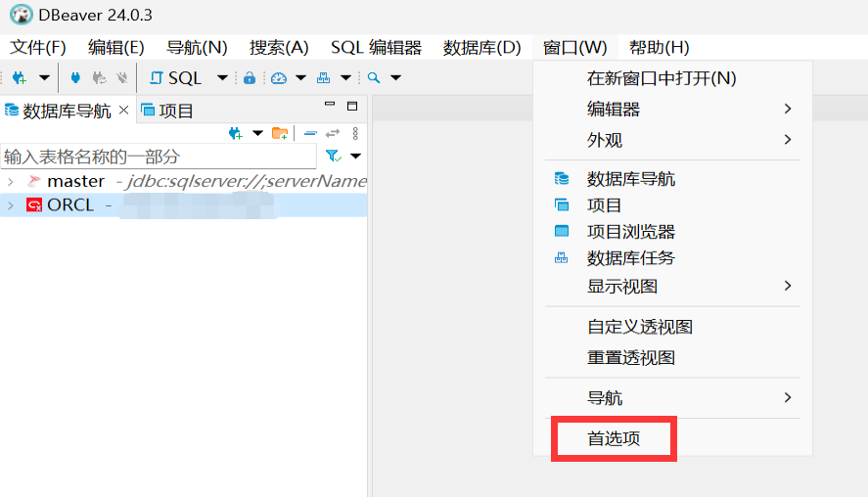Click the transaction lock icon
Viewport: 868px width, 497px height.
coord(250,78)
